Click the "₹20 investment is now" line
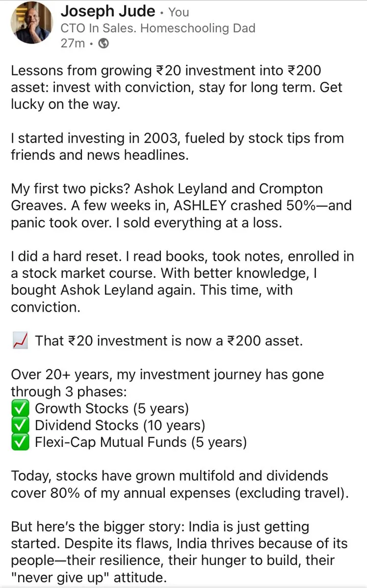367x588 pixels. tap(169, 341)
